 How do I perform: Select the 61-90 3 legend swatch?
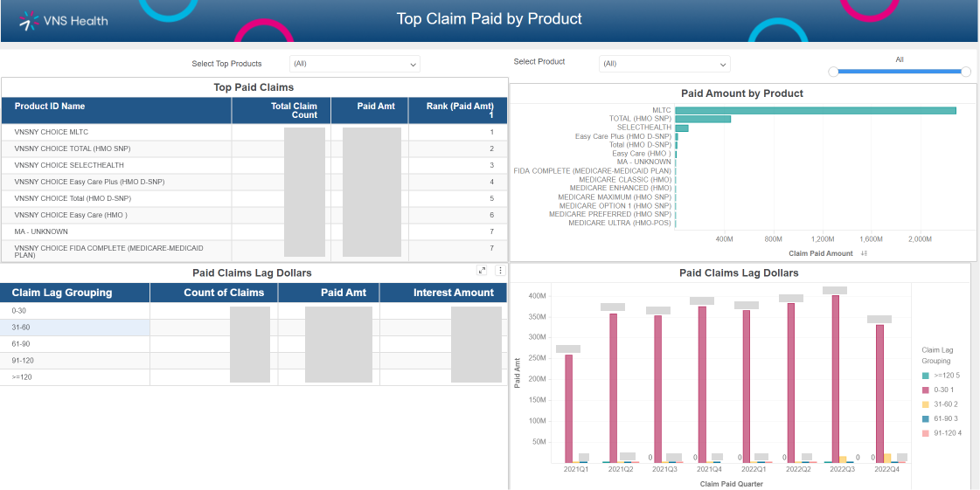[926, 419]
